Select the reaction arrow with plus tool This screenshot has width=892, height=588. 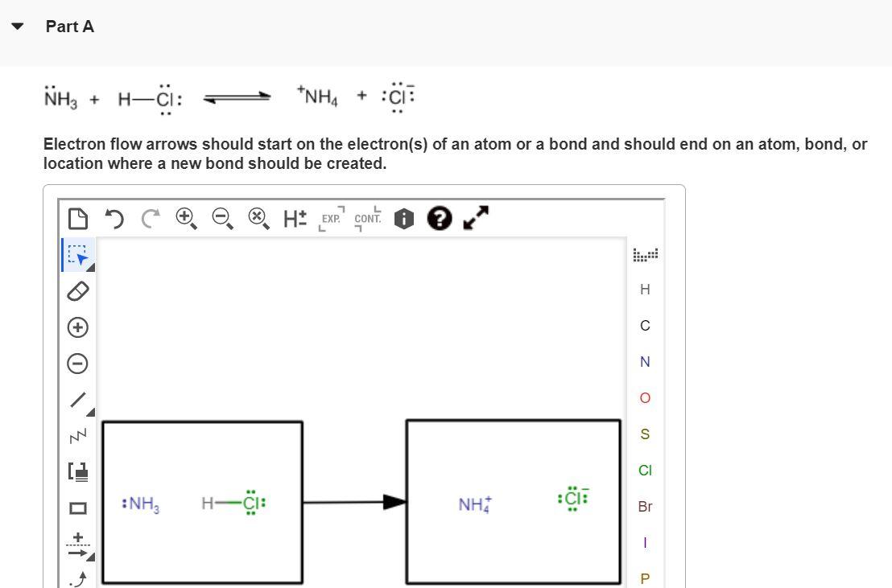click(79, 546)
